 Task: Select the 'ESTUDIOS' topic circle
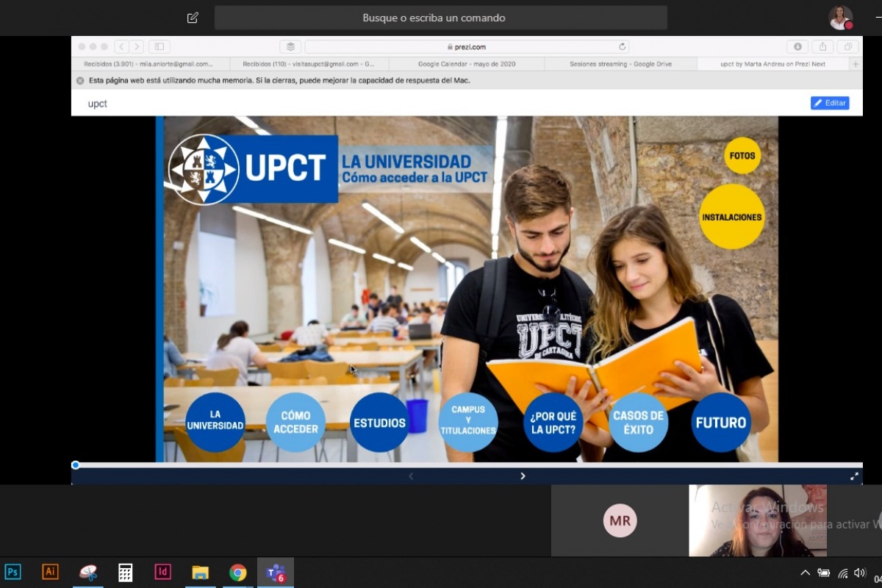coord(379,423)
